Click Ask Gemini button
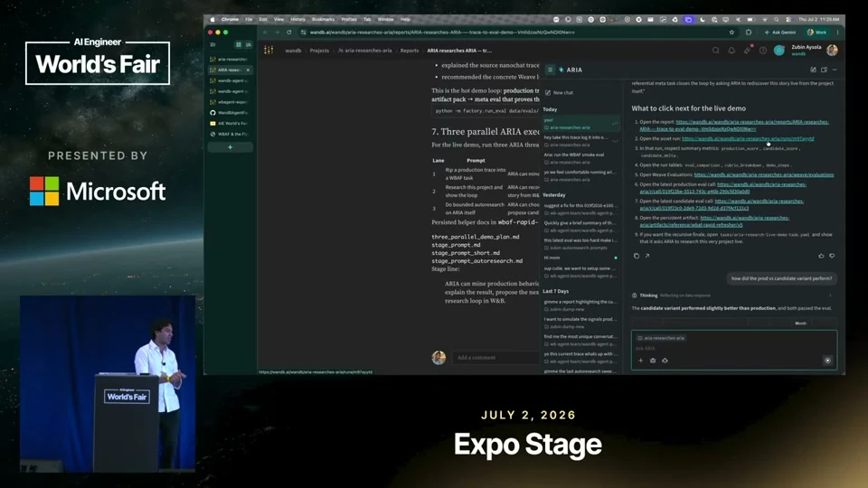 780,33
